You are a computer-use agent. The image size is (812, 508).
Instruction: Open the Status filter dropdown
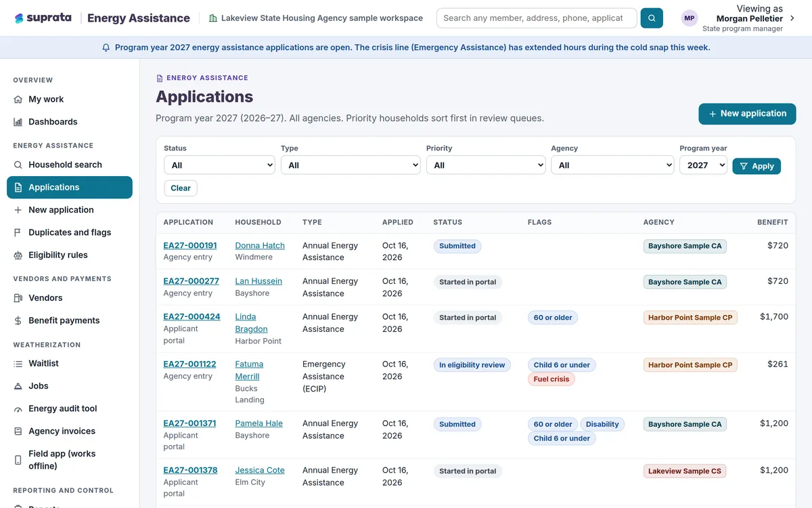click(219, 165)
